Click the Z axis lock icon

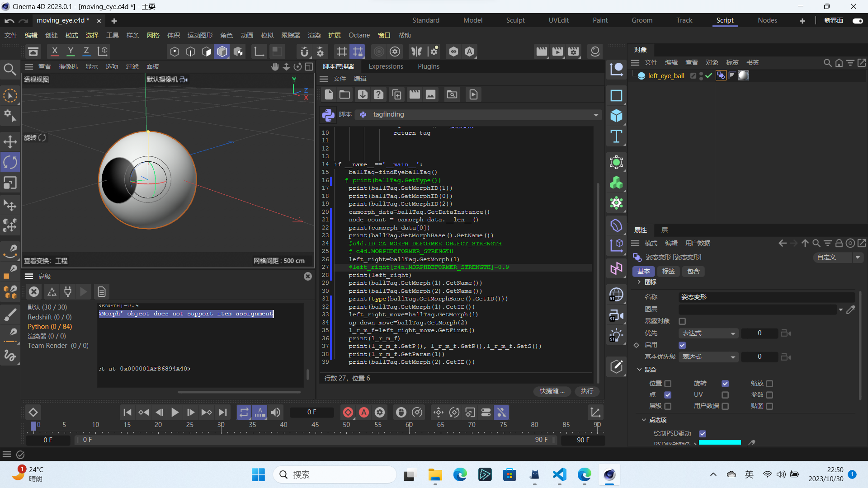point(86,52)
